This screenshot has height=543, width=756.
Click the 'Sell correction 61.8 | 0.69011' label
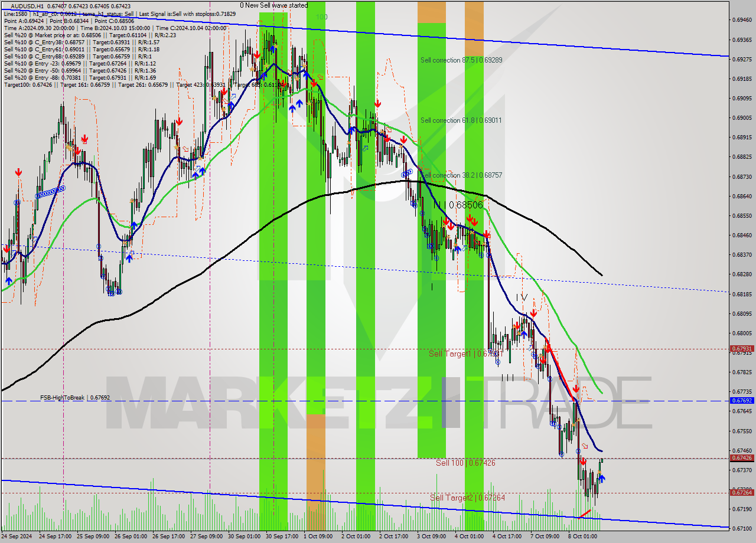[461, 120]
